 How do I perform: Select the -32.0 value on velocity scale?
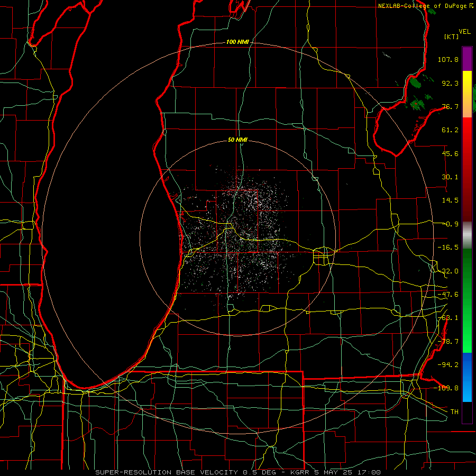[448, 271]
